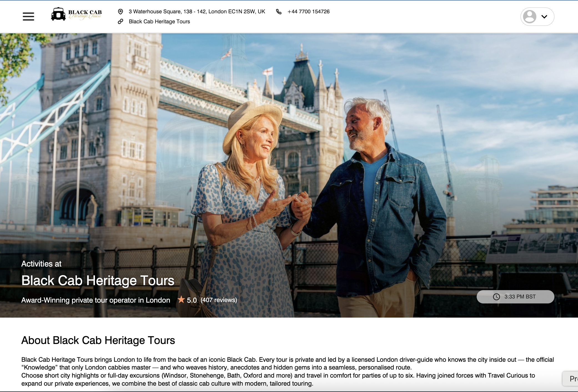This screenshot has width=578, height=392.
Task: Click the orange star rating icon
Action: tap(181, 300)
